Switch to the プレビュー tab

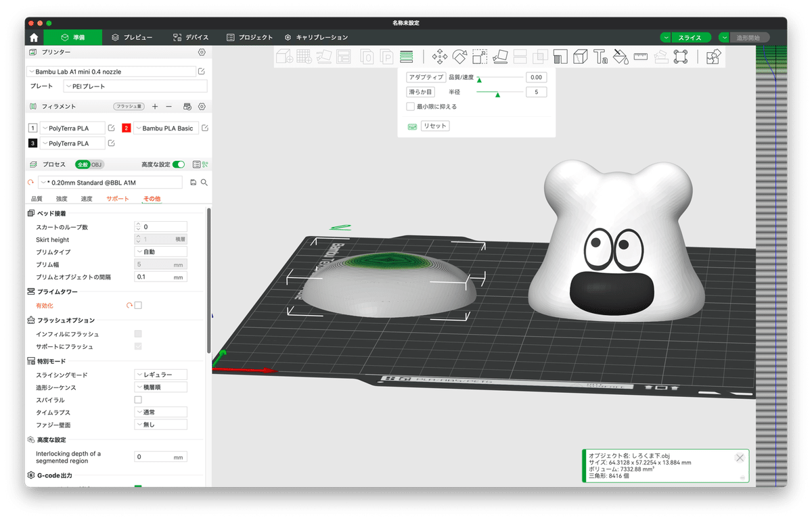(132, 37)
